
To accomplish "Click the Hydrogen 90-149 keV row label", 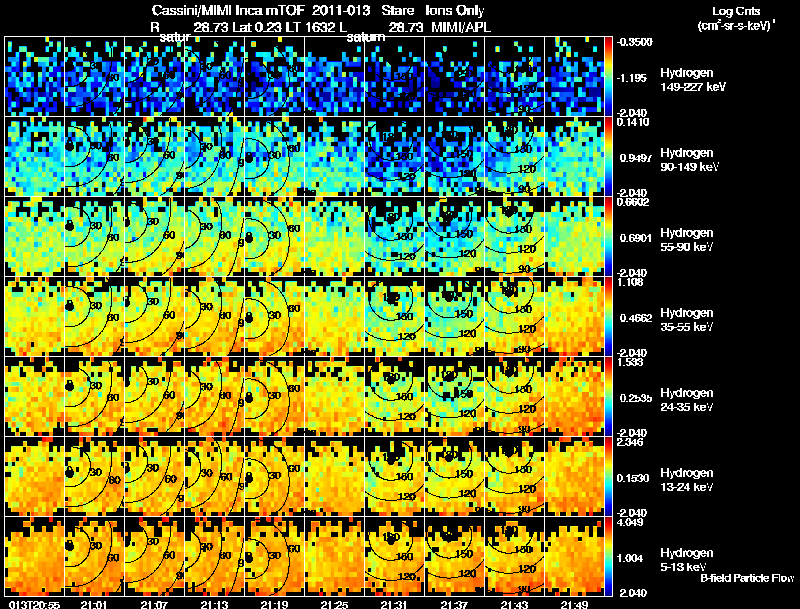I will point(689,160).
